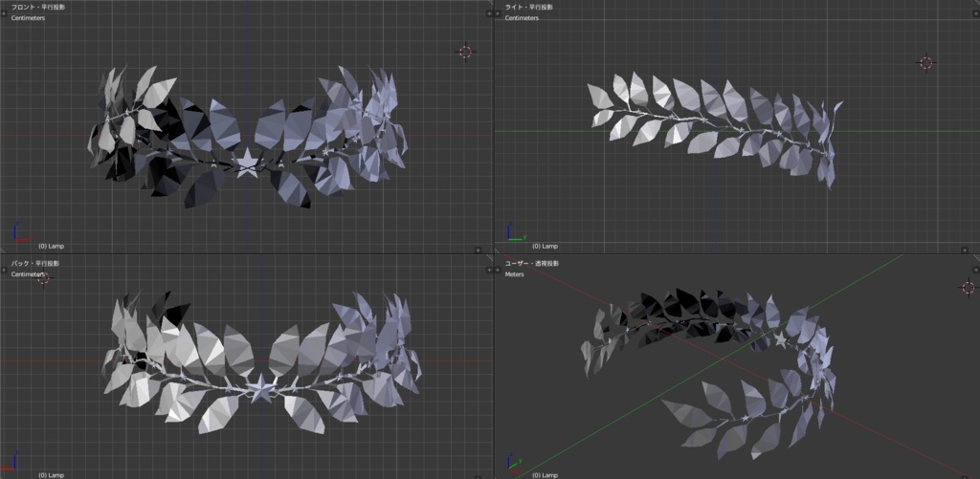980x479 pixels.
Task: Click the '(0) Lamp' text in Back view
Action: pos(52,475)
